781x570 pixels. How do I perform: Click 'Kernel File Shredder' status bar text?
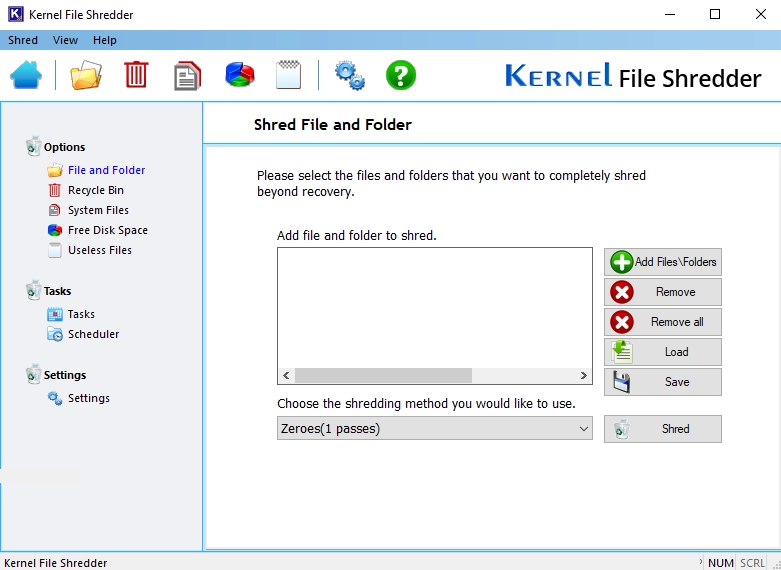tap(55, 563)
